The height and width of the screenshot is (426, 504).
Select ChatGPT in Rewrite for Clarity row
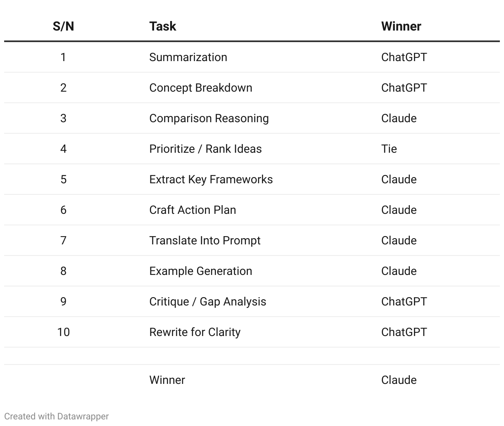[404, 332]
